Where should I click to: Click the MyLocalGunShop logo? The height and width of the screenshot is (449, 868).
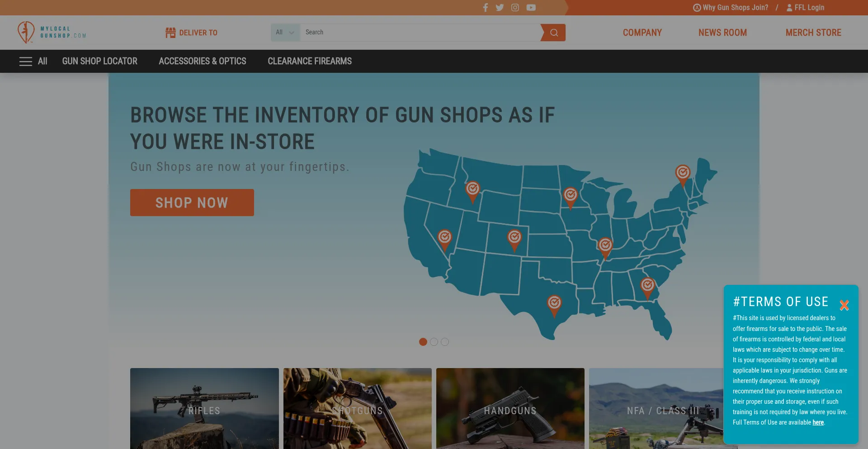(x=52, y=33)
